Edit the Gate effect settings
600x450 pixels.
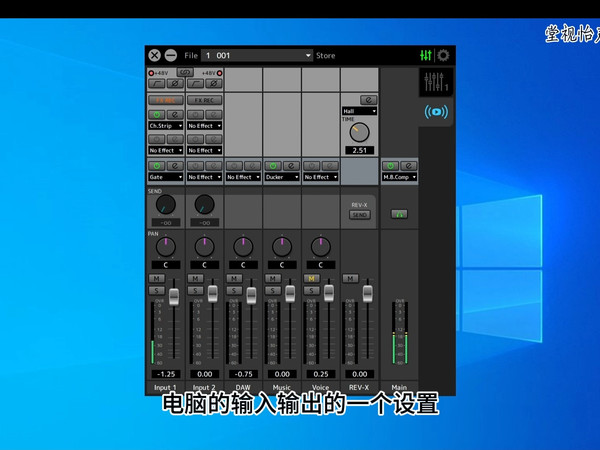click(175, 166)
